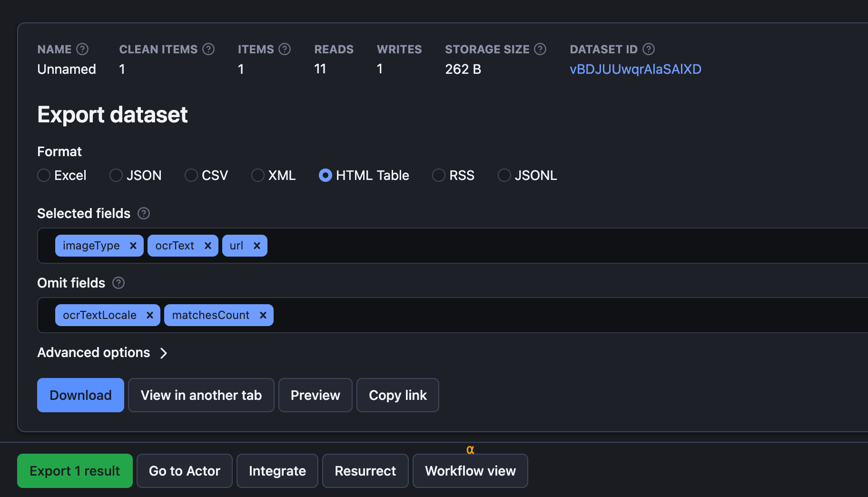This screenshot has height=497, width=868.
Task: Open Workflow view
Action: pyautogui.click(x=470, y=471)
